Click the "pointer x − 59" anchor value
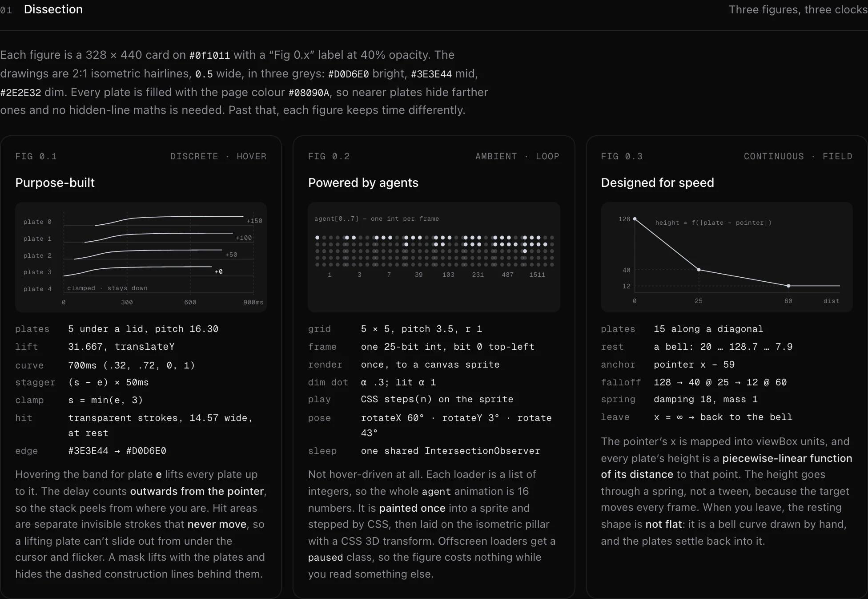Image resolution: width=868 pixels, height=599 pixels. [694, 364]
